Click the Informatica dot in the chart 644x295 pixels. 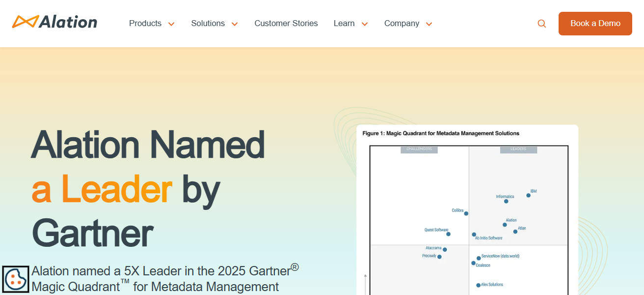[506, 201]
